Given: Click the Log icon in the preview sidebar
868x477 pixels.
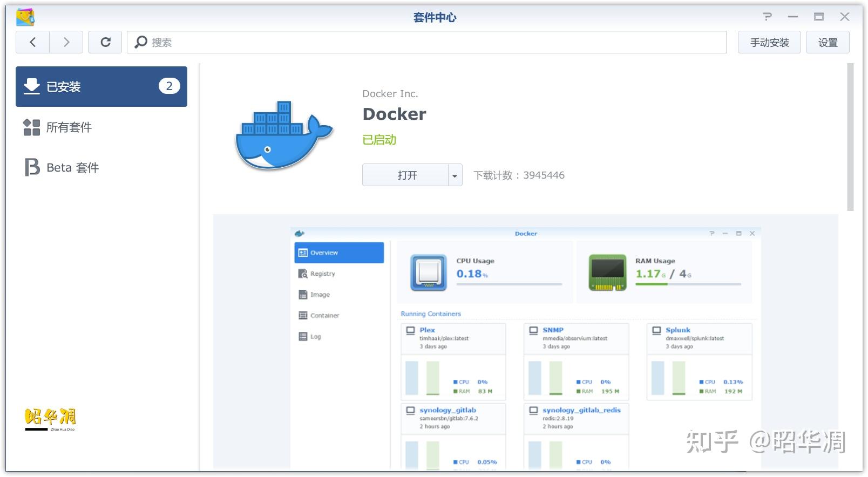Looking at the screenshot, I should click(x=303, y=337).
